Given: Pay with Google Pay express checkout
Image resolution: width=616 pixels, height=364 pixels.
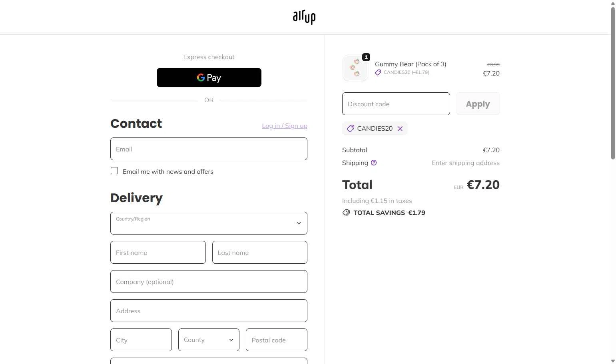Looking at the screenshot, I should pos(209,78).
